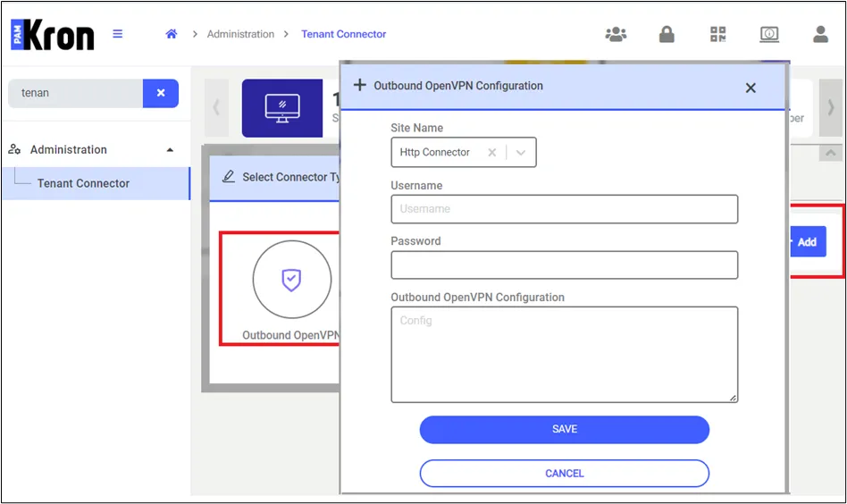Click the padlock icon in header
This screenshot has width=847, height=504.
(x=667, y=34)
